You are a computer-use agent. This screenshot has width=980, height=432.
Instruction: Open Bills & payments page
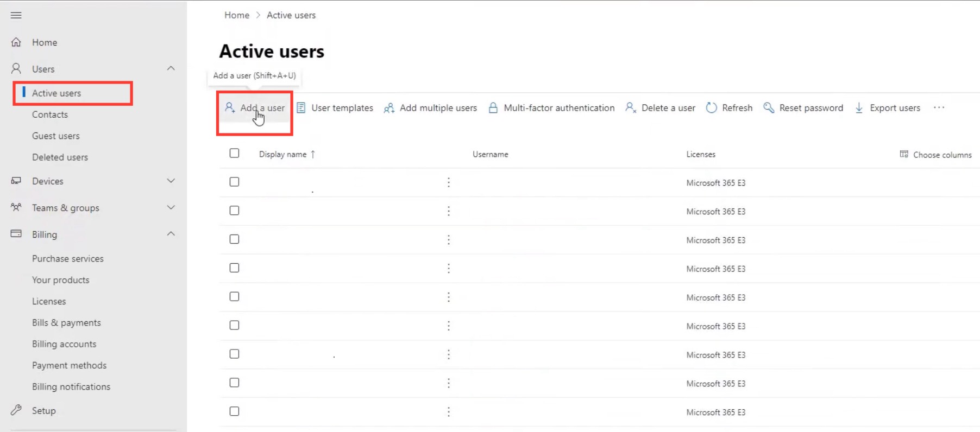pos(66,323)
